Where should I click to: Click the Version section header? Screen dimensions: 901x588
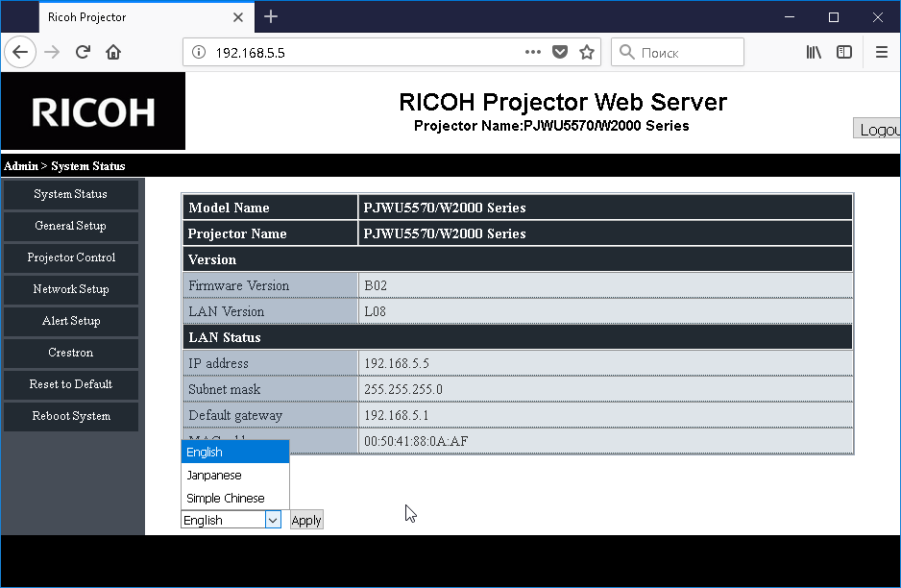pyautogui.click(x=517, y=259)
